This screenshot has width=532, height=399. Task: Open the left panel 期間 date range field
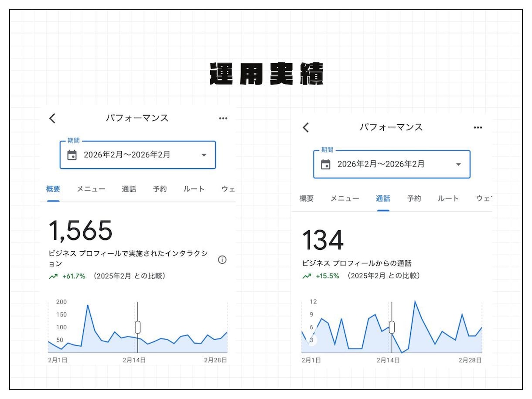coord(138,155)
